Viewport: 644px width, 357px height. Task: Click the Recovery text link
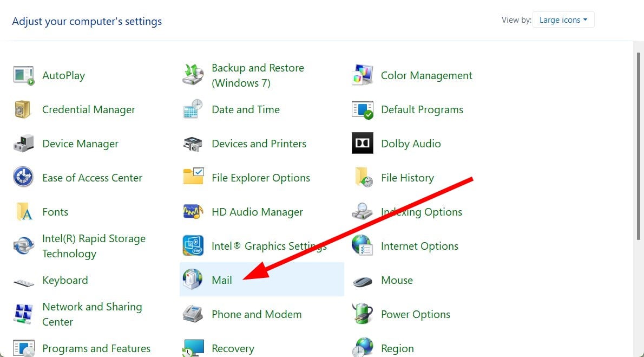[x=233, y=348]
